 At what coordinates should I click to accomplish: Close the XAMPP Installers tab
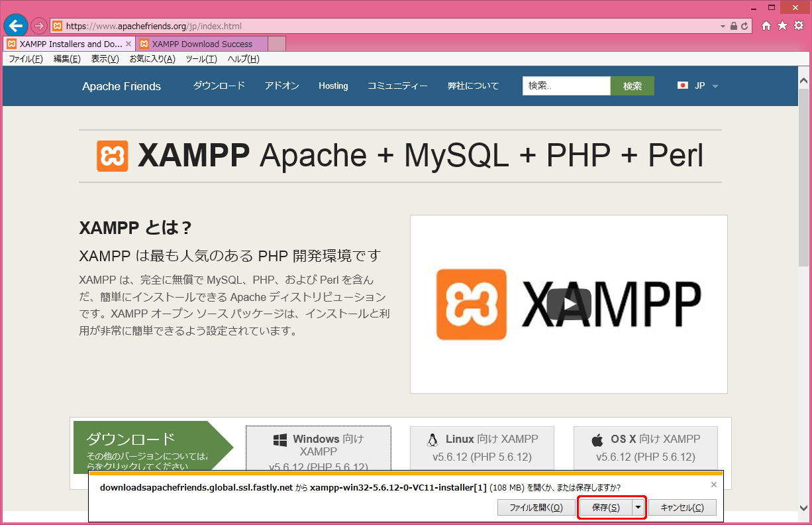point(128,44)
